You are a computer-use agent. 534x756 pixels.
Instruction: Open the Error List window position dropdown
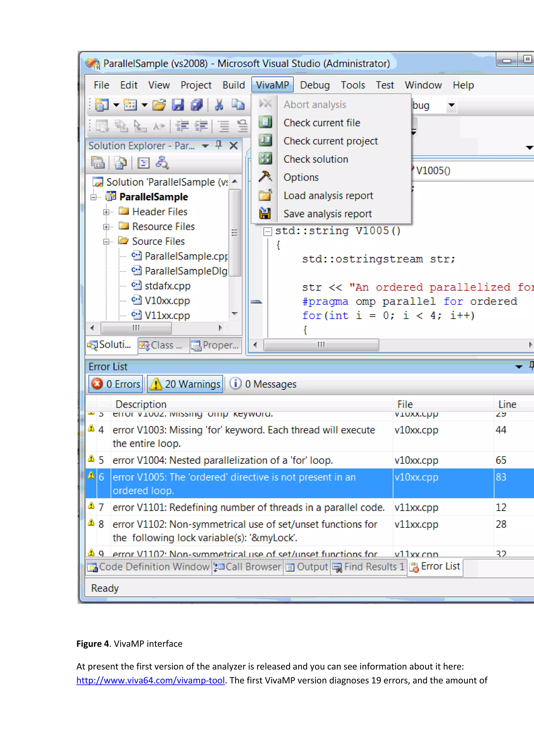coord(519,367)
